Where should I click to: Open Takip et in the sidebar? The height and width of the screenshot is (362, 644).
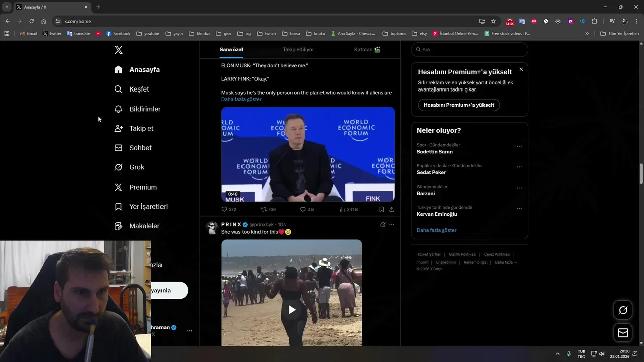(x=134, y=128)
